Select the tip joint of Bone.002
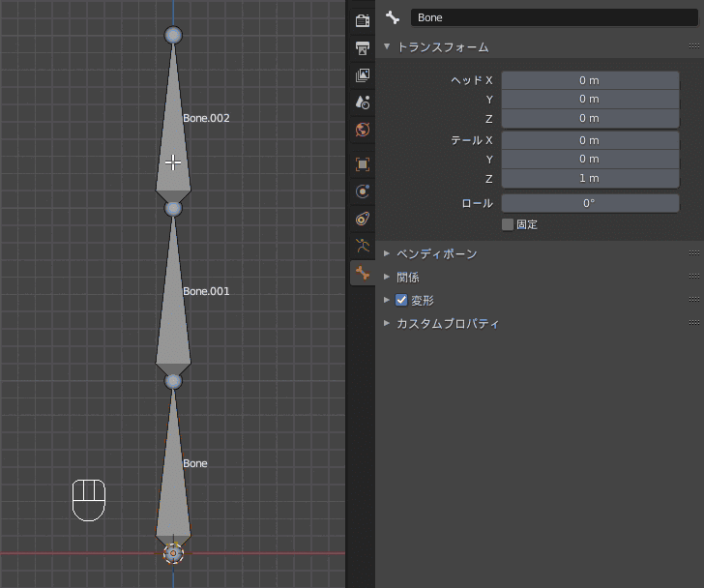The width and height of the screenshot is (704, 588). click(x=173, y=35)
